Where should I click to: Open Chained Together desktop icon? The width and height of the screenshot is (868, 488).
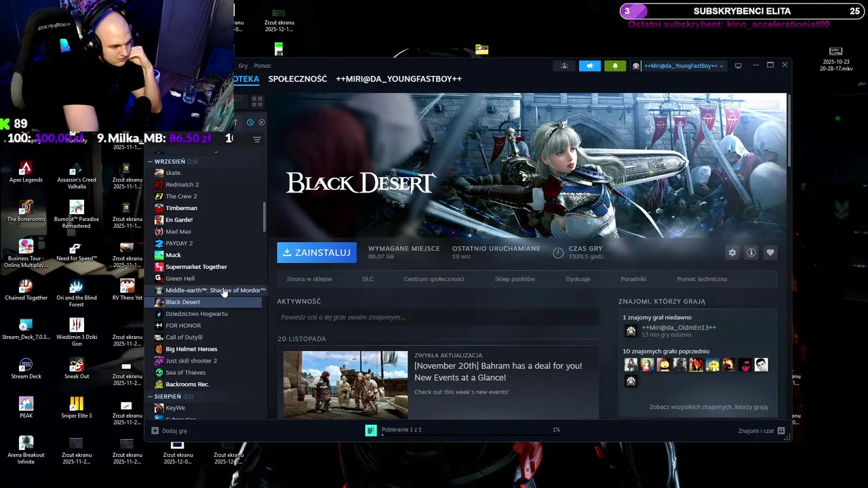26,290
